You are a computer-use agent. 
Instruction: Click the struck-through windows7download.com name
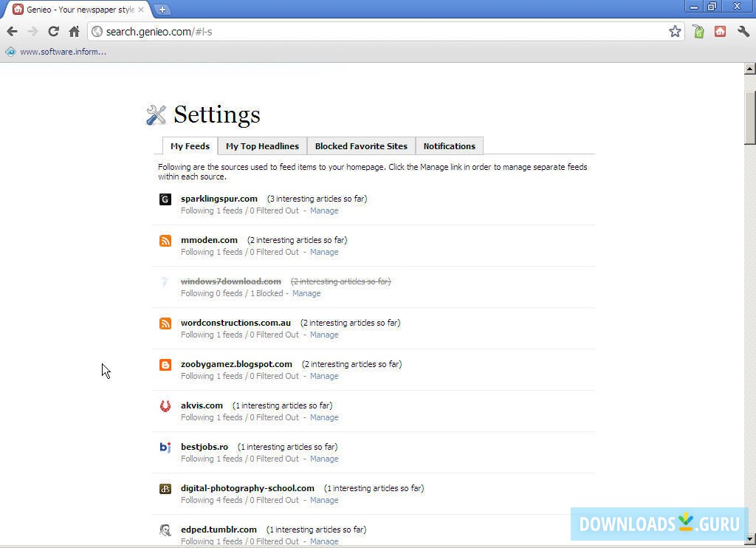click(231, 281)
